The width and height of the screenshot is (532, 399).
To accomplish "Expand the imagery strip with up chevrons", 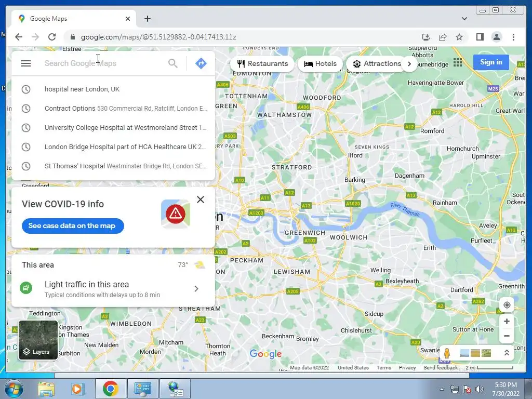I will point(507,353).
